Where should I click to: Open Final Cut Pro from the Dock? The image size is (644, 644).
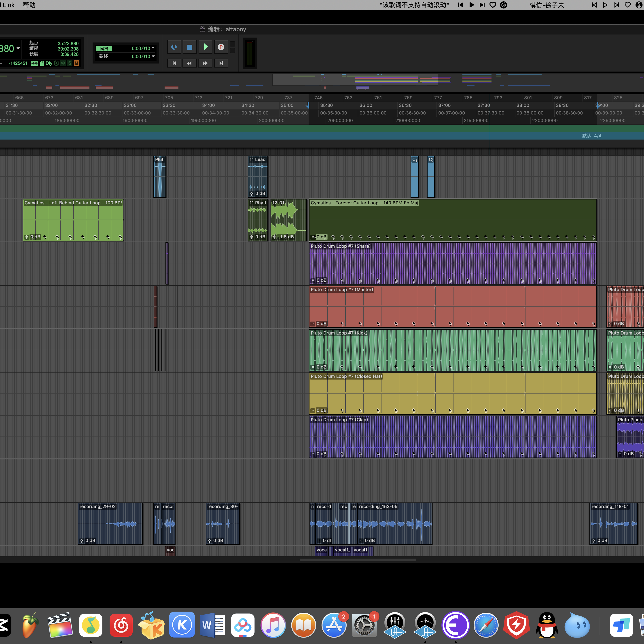pos(60,625)
